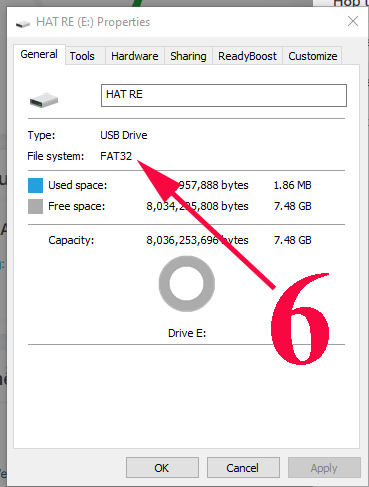Open the ReadyBoost tab
369x487 pixels.
coord(247,56)
